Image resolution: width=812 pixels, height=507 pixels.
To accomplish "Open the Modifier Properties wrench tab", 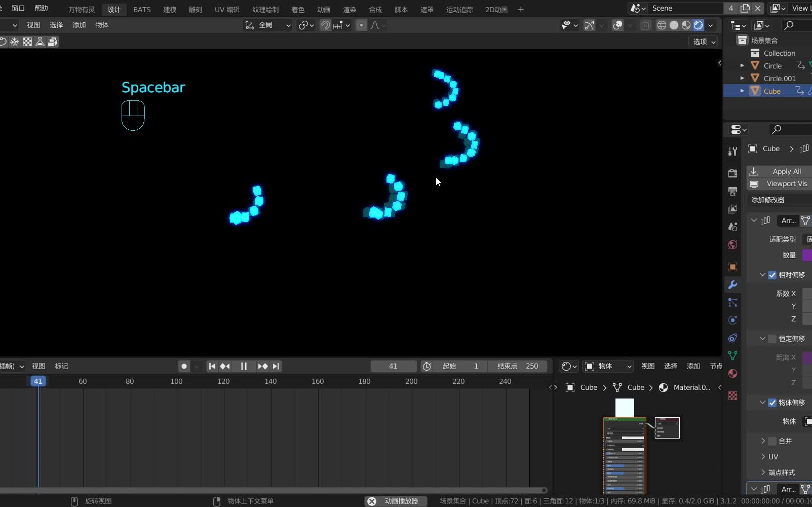I will pyautogui.click(x=733, y=285).
